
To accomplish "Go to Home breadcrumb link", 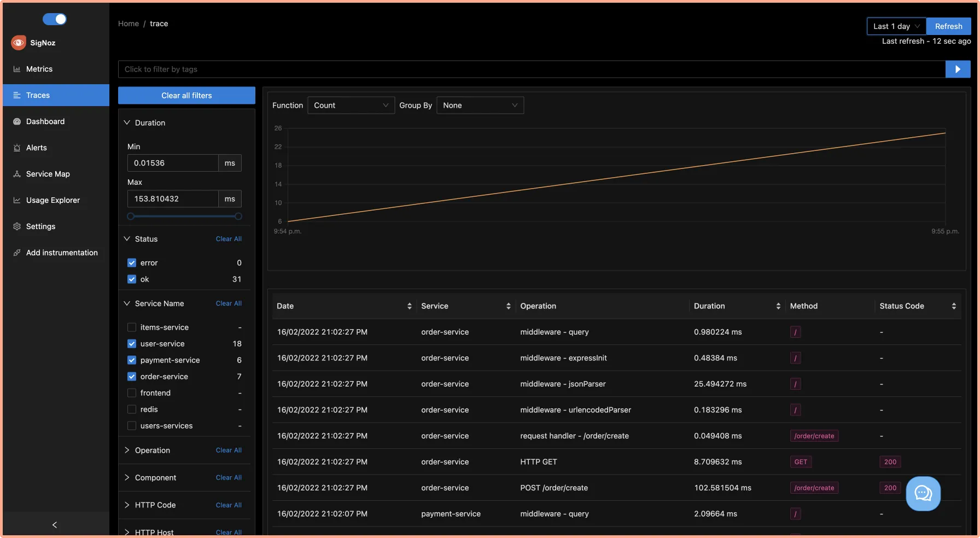I will (x=129, y=24).
